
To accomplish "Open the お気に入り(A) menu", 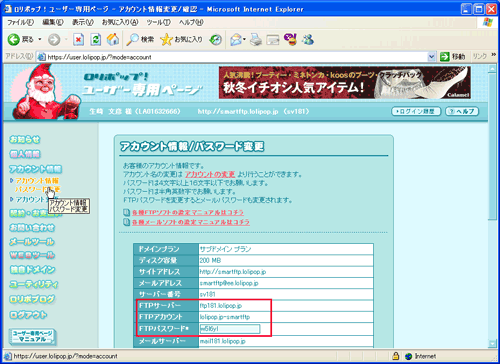I will pos(120,22).
